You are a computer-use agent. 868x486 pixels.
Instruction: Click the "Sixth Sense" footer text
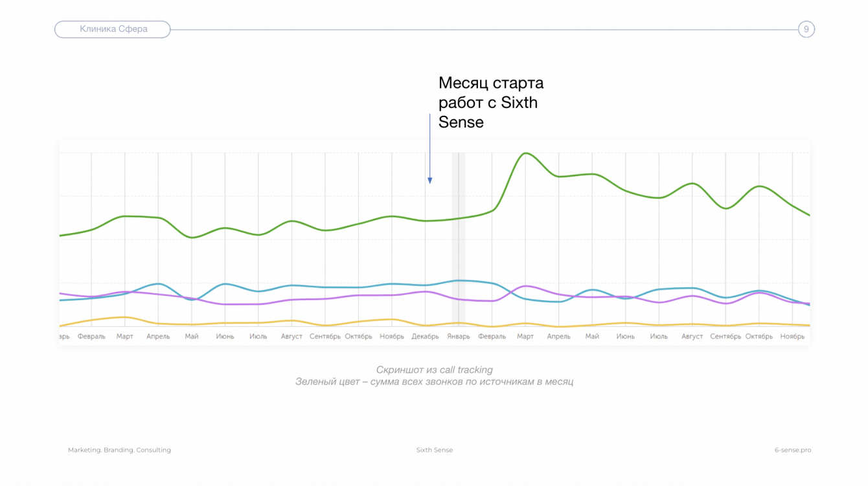(434, 450)
